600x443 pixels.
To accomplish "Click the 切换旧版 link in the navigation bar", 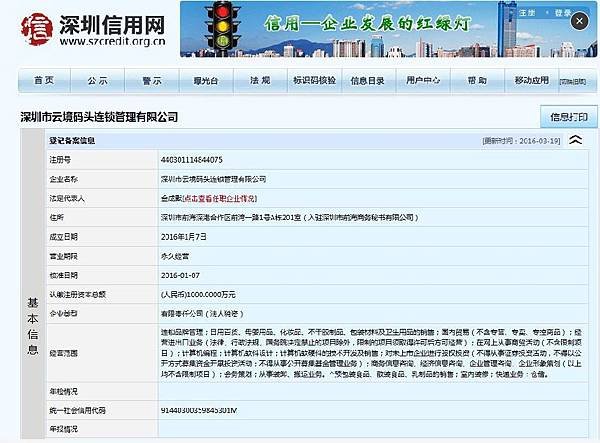I will click(572, 81).
